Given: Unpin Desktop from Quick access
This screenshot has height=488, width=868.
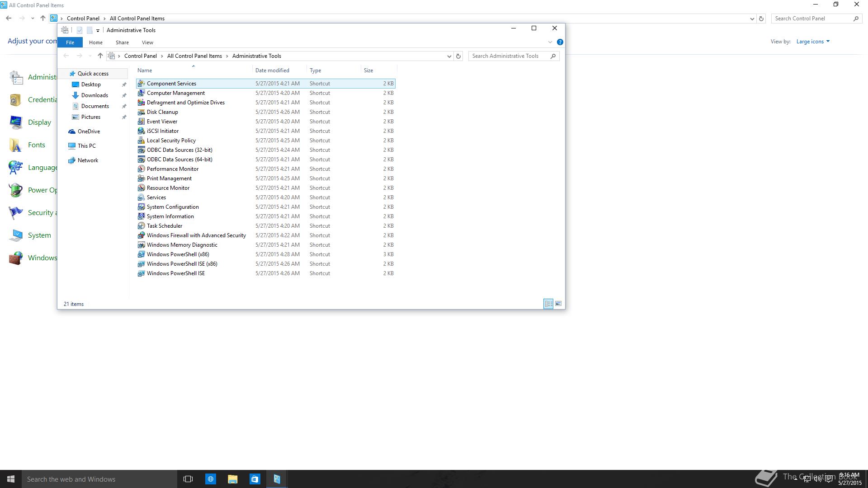Looking at the screenshot, I should [124, 84].
